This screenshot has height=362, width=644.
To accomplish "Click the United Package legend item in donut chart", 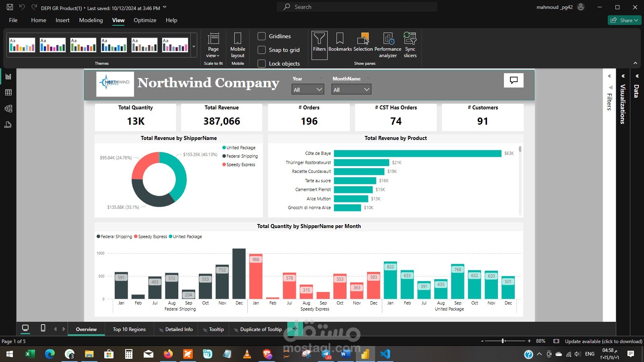I will click(x=239, y=148).
